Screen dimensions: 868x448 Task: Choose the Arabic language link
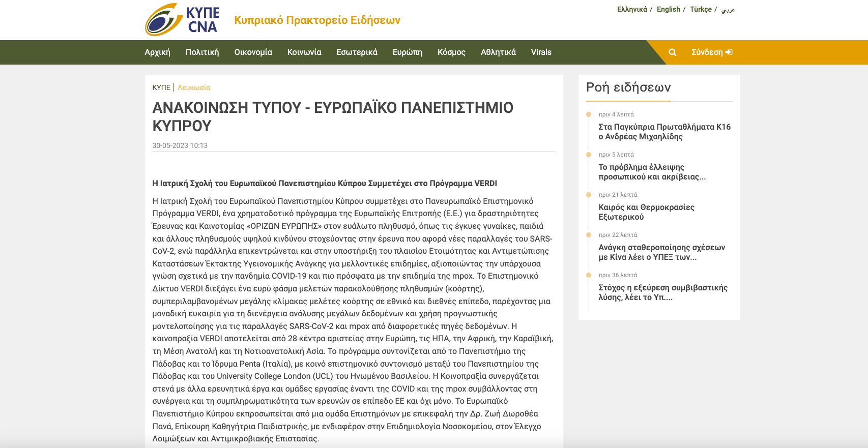[728, 9]
